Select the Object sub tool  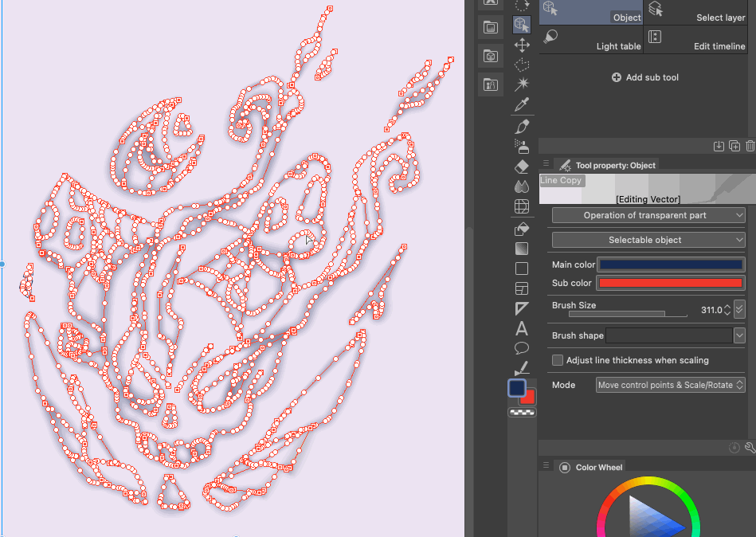(x=590, y=12)
